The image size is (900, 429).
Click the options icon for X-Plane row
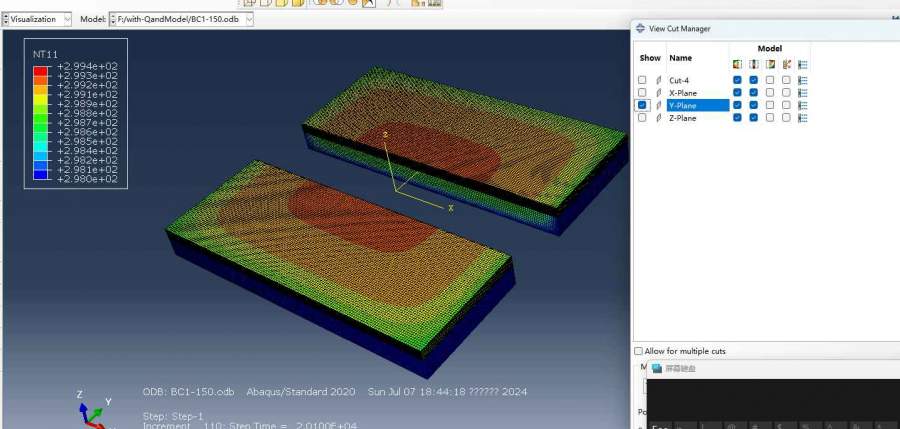click(x=803, y=93)
